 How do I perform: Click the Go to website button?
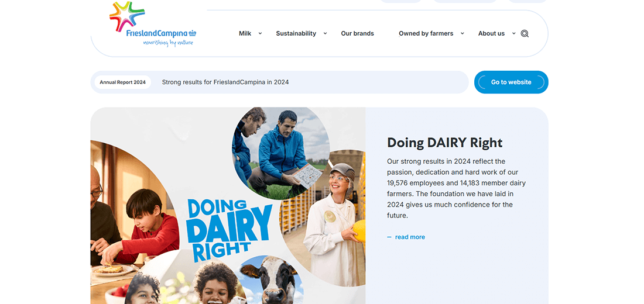coord(511,82)
